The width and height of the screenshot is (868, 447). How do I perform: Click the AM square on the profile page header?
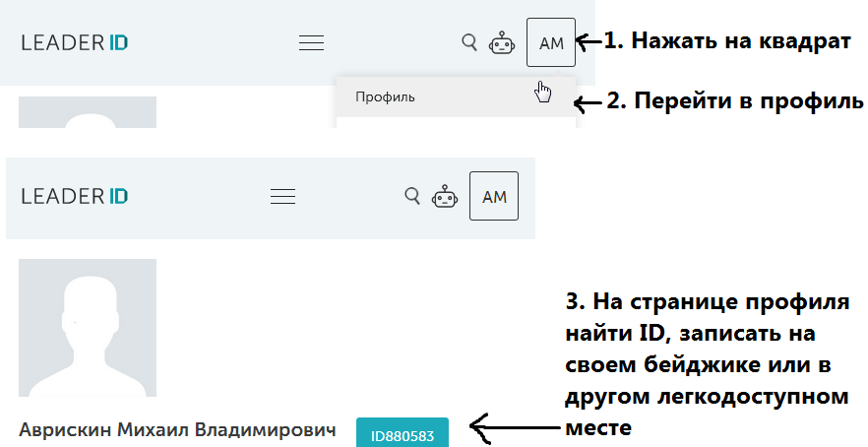494,196
